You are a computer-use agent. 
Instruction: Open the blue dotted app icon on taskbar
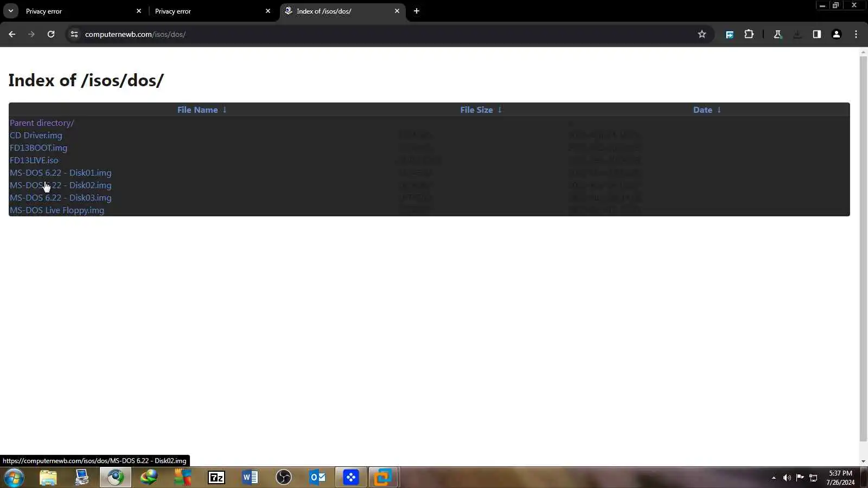click(351, 478)
